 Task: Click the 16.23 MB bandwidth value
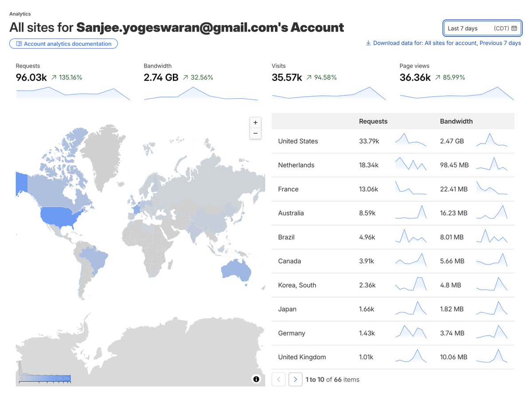tap(454, 213)
